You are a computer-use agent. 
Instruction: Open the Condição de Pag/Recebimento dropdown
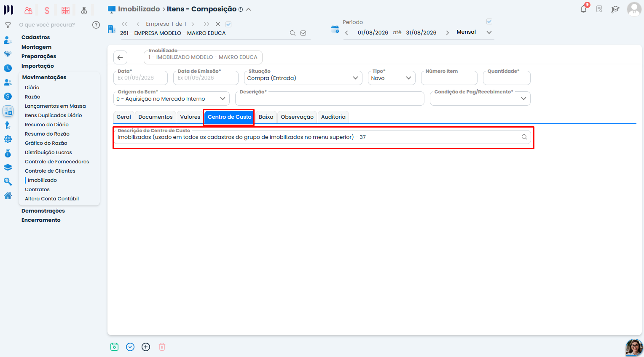(480, 99)
